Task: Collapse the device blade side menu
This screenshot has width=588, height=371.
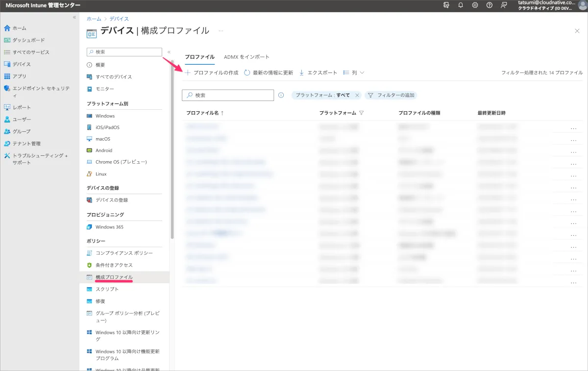Action: [169, 52]
